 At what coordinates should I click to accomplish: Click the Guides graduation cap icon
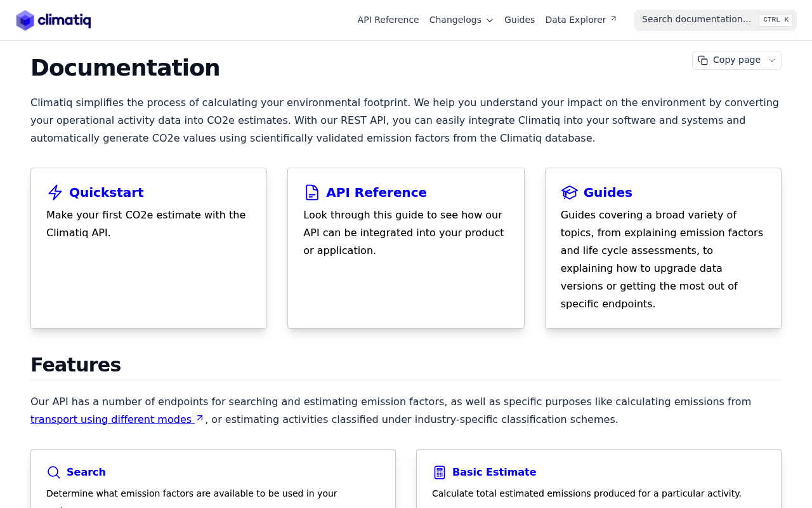click(x=570, y=192)
